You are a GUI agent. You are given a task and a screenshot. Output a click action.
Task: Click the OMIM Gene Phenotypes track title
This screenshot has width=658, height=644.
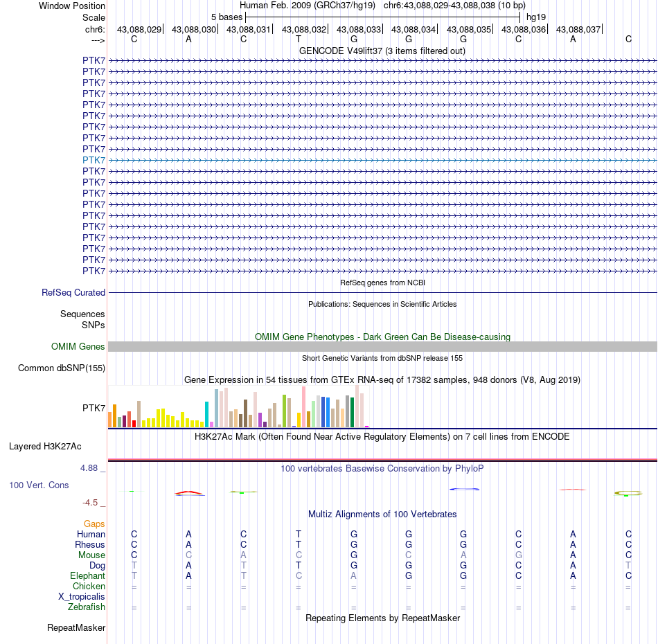click(x=383, y=337)
